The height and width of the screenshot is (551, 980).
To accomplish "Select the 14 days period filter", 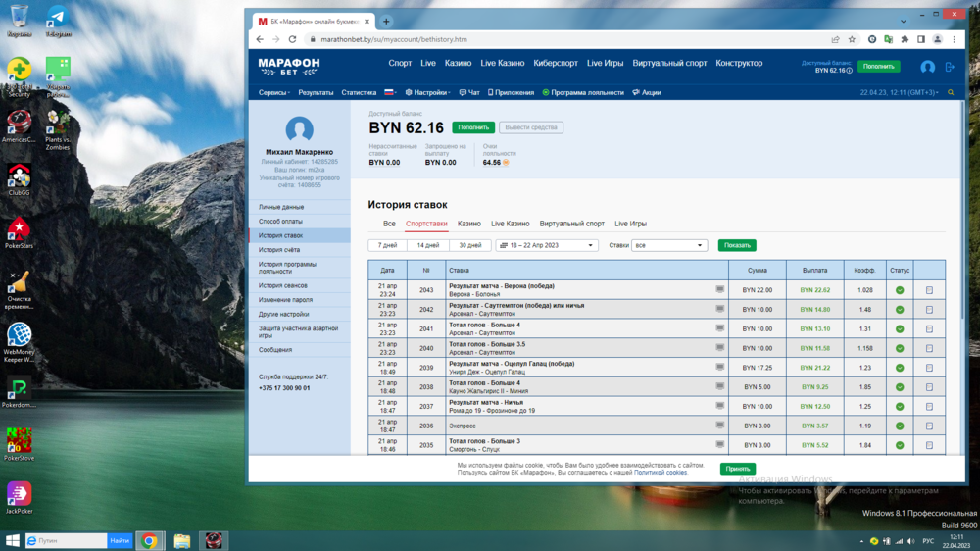I will coord(428,245).
